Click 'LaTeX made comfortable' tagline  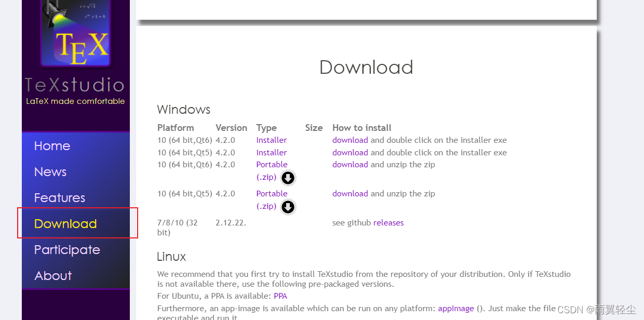click(75, 101)
